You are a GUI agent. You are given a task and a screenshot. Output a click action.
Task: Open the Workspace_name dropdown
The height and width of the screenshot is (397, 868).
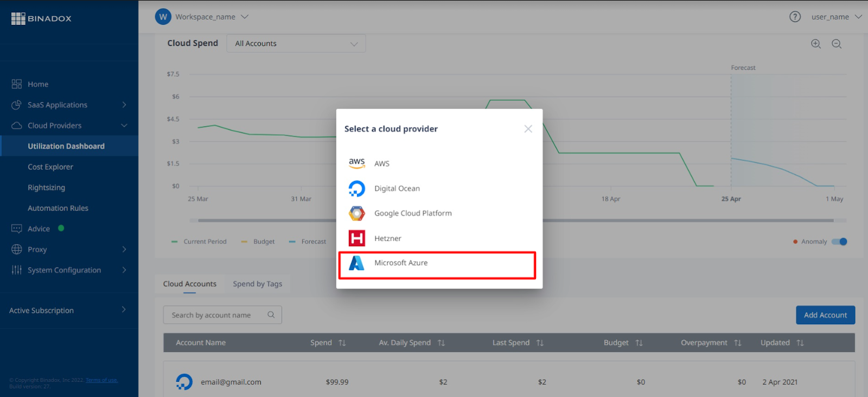pos(212,17)
